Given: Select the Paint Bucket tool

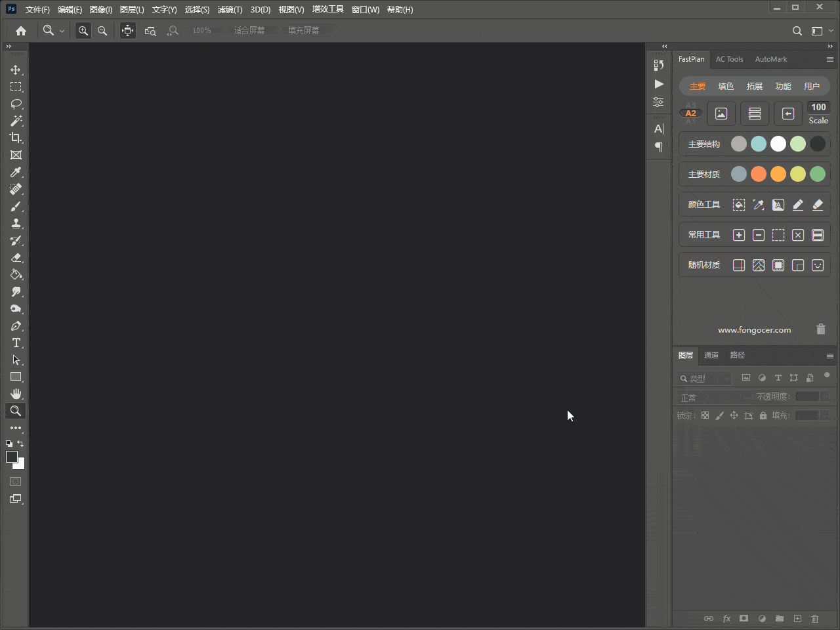Looking at the screenshot, I should click(x=16, y=274).
